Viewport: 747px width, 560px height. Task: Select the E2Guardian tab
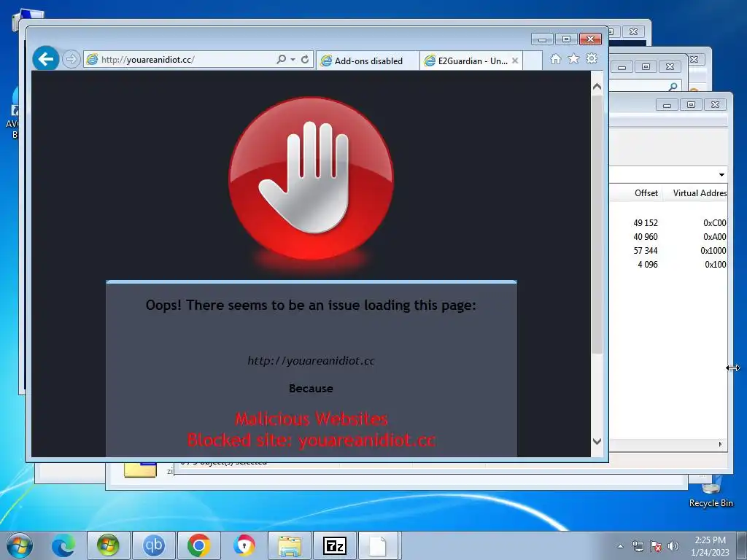click(466, 61)
